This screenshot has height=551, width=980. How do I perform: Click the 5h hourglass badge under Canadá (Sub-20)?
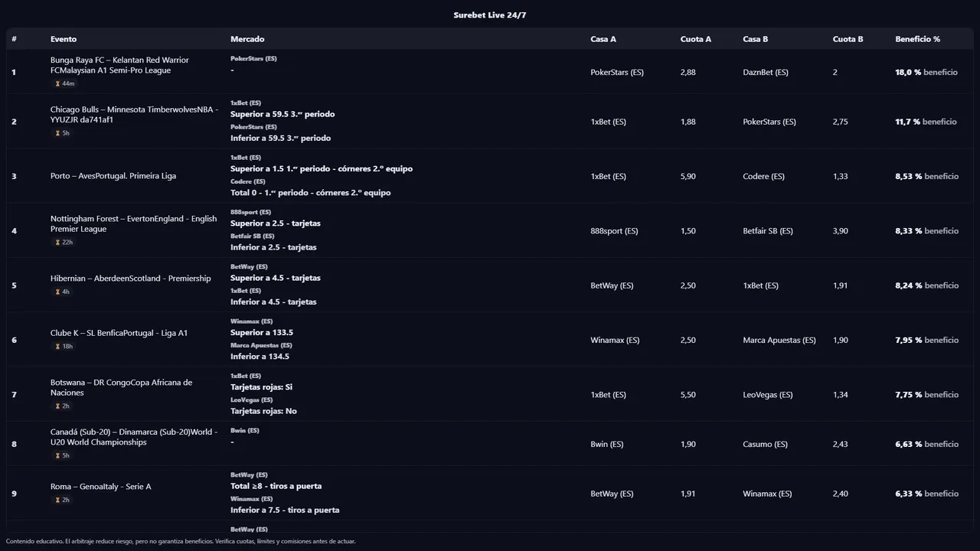[x=62, y=455]
